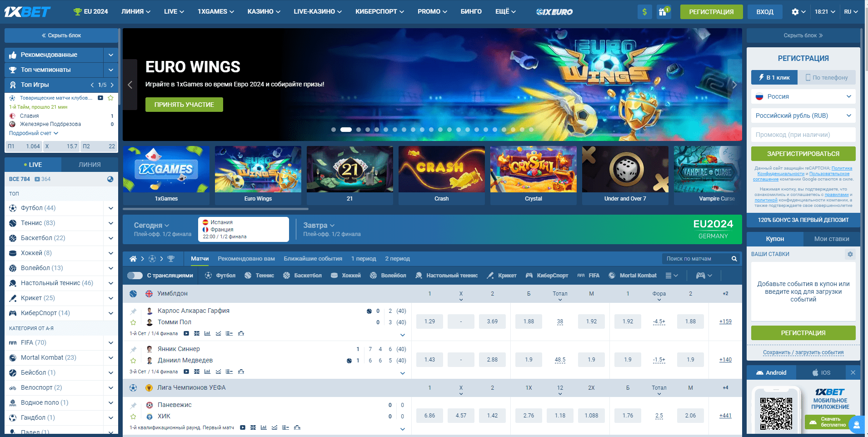Focus the Поиск по матчам search field
The height and width of the screenshot is (437, 868).
(695, 259)
